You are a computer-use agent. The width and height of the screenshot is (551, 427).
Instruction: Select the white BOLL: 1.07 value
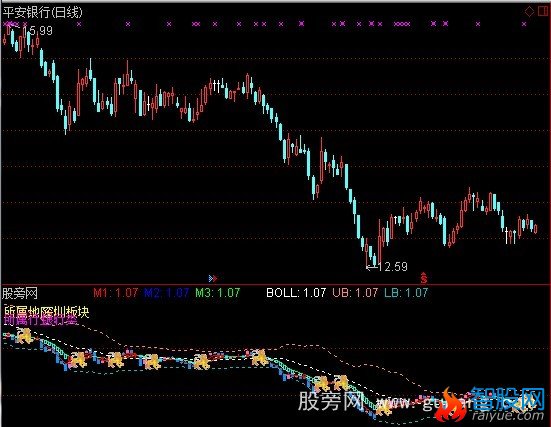(x=296, y=293)
